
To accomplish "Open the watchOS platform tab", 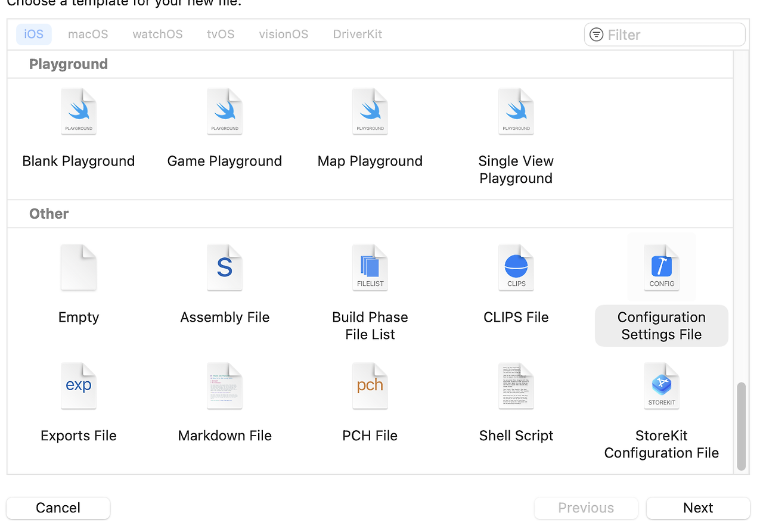I will coord(158,34).
